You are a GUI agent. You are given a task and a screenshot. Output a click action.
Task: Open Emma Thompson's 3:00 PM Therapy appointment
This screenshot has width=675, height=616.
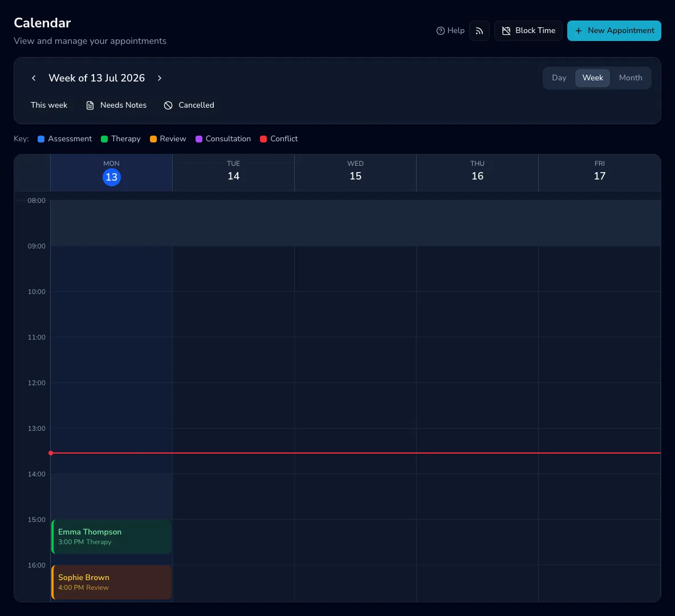pos(112,536)
